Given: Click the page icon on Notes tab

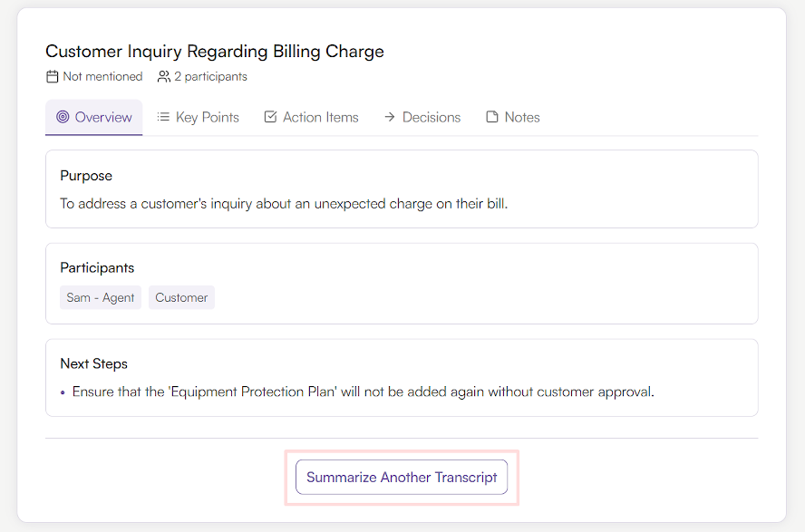Looking at the screenshot, I should (x=492, y=117).
